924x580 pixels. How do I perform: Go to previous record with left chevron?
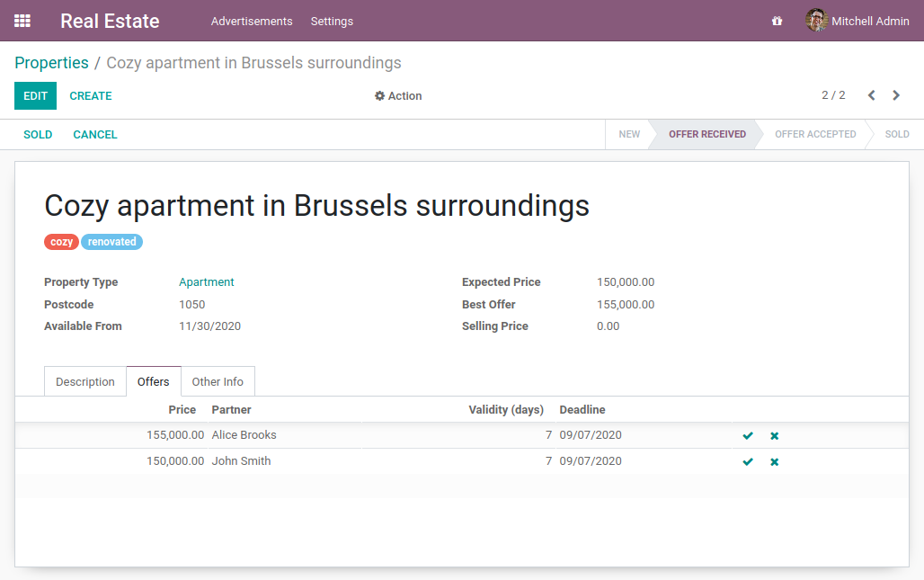(871, 95)
